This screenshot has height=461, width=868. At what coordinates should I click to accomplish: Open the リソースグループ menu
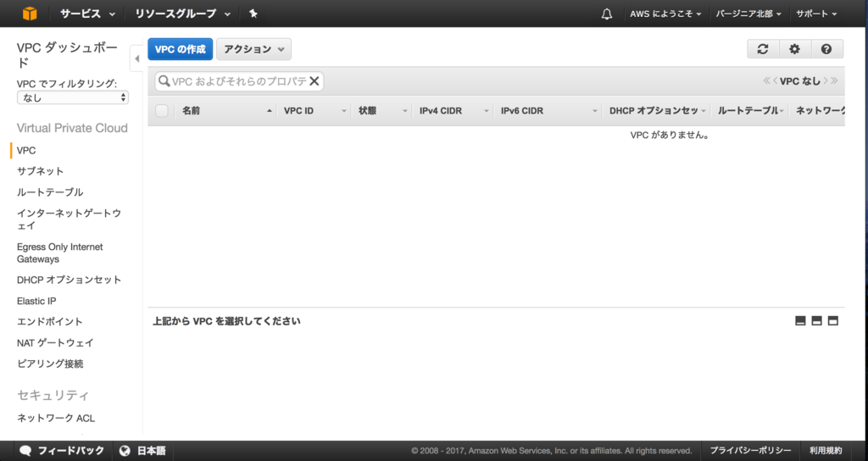(x=183, y=14)
